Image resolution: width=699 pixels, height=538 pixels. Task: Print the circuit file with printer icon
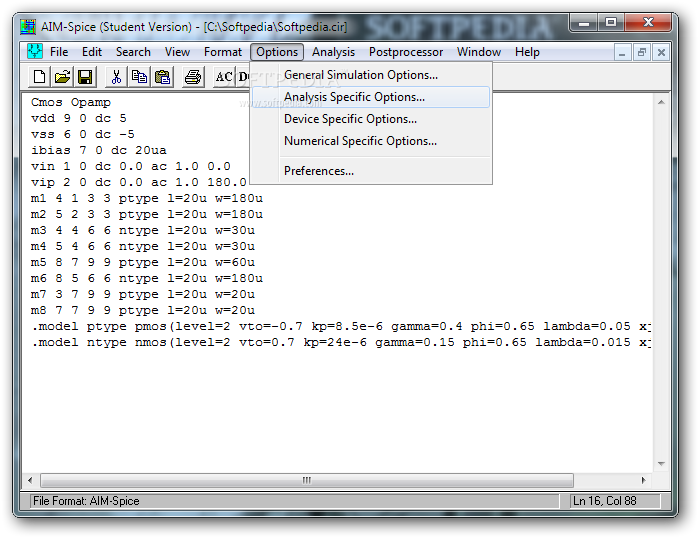(193, 77)
